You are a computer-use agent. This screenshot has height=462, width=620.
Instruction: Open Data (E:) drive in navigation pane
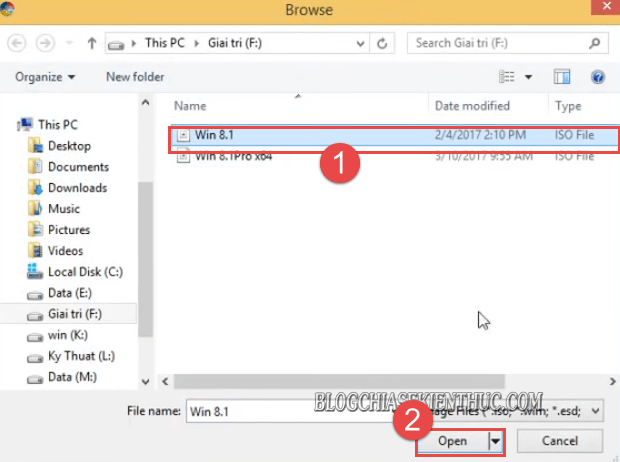[70, 293]
